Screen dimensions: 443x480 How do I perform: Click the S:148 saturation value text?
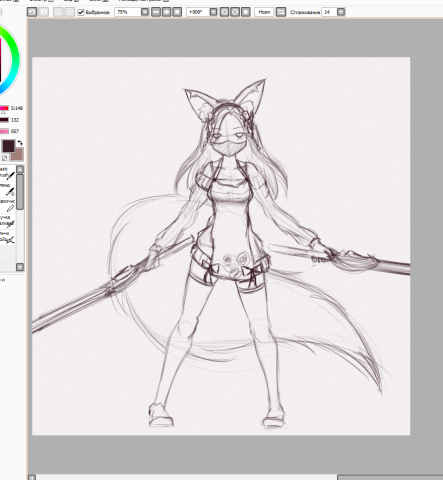tap(17, 108)
